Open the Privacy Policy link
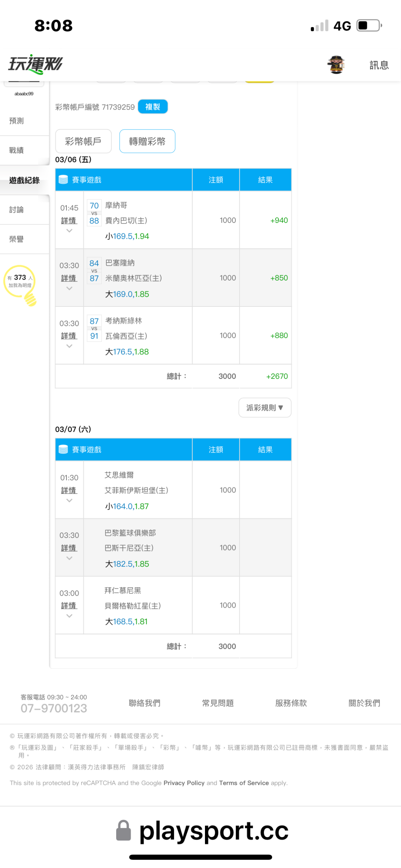 click(x=184, y=783)
